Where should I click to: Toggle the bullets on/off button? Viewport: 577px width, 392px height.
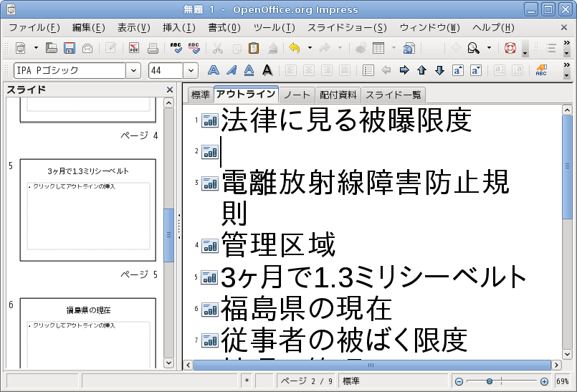coord(368,70)
